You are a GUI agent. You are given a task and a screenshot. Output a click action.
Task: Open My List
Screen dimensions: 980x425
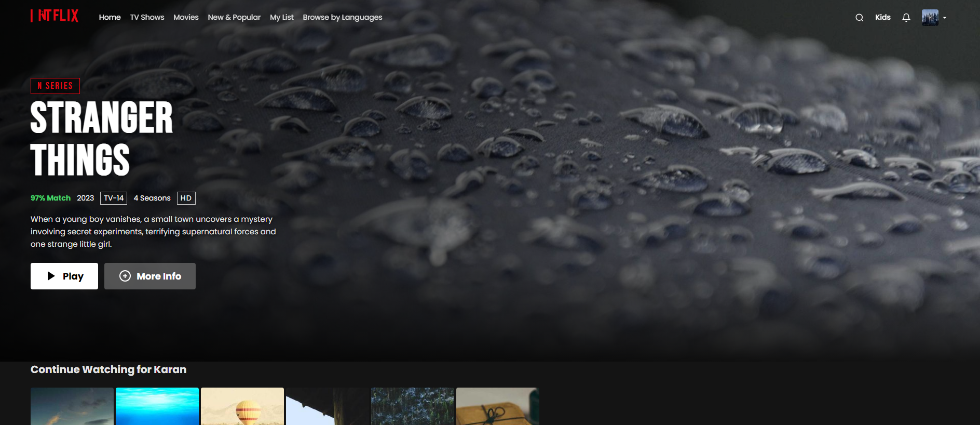pyautogui.click(x=282, y=17)
